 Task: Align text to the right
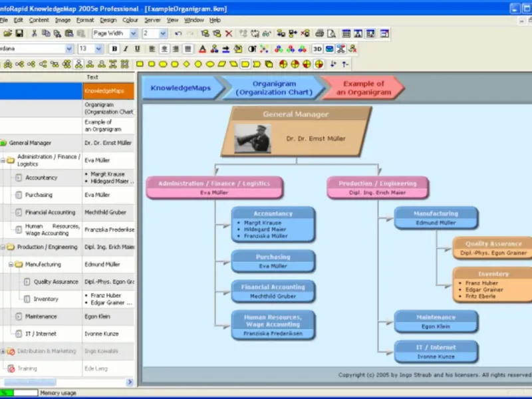tap(176, 49)
